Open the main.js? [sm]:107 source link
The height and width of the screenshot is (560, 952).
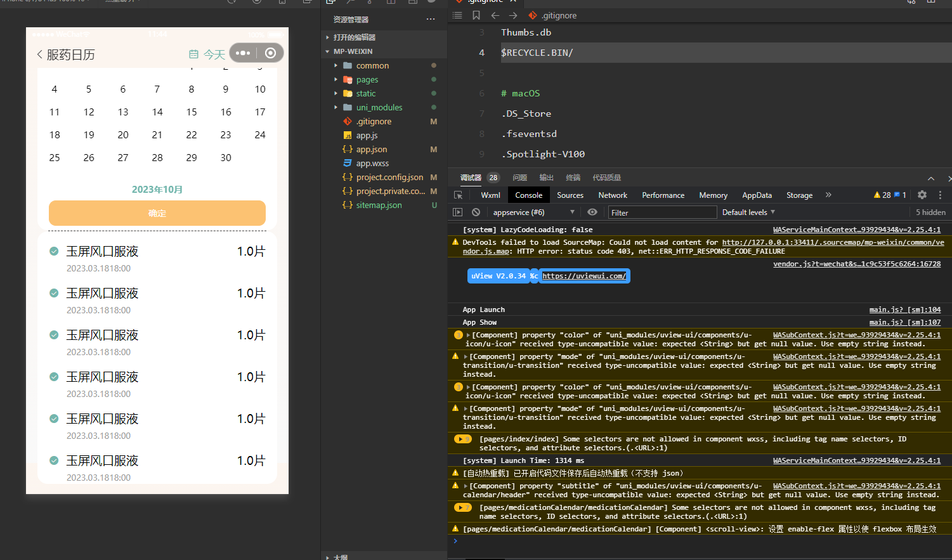pyautogui.click(x=905, y=322)
